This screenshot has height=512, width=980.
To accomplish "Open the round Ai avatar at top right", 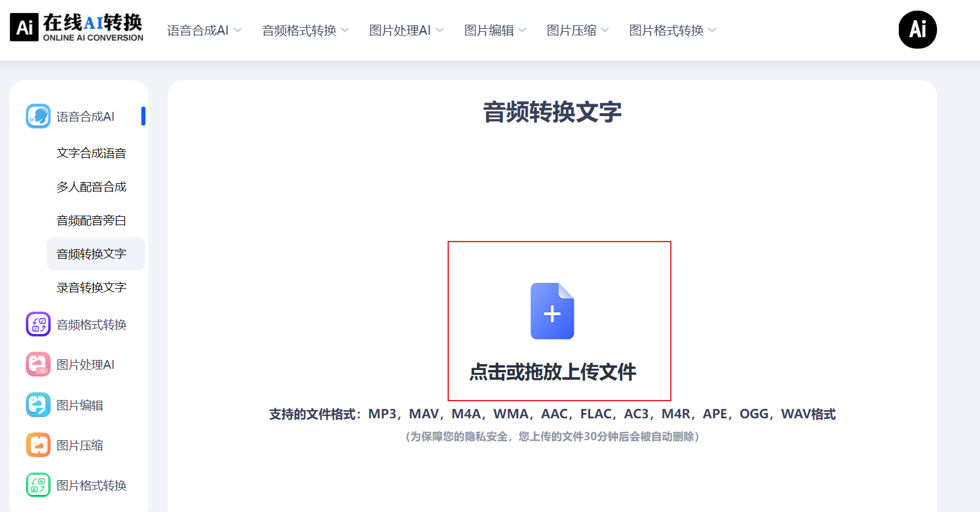I will [917, 29].
